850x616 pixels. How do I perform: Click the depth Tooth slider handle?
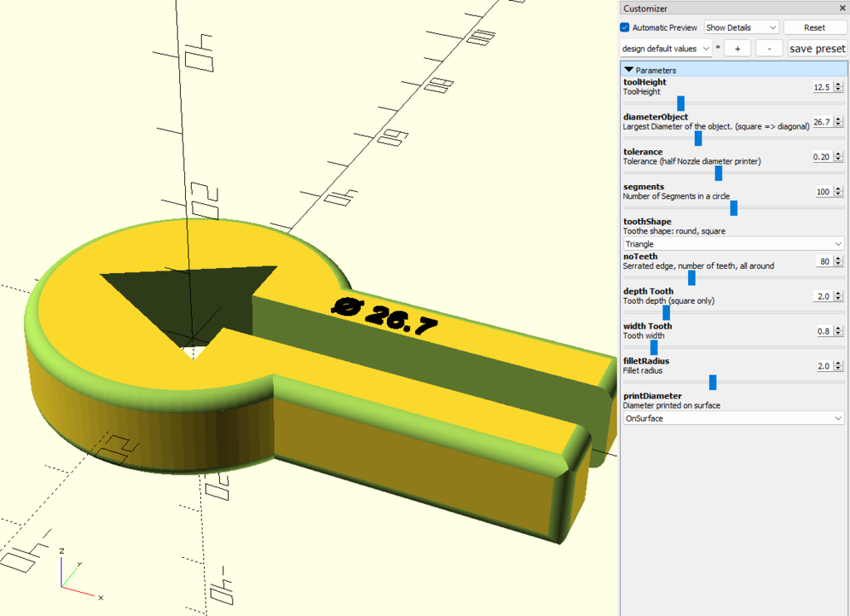pos(666,312)
